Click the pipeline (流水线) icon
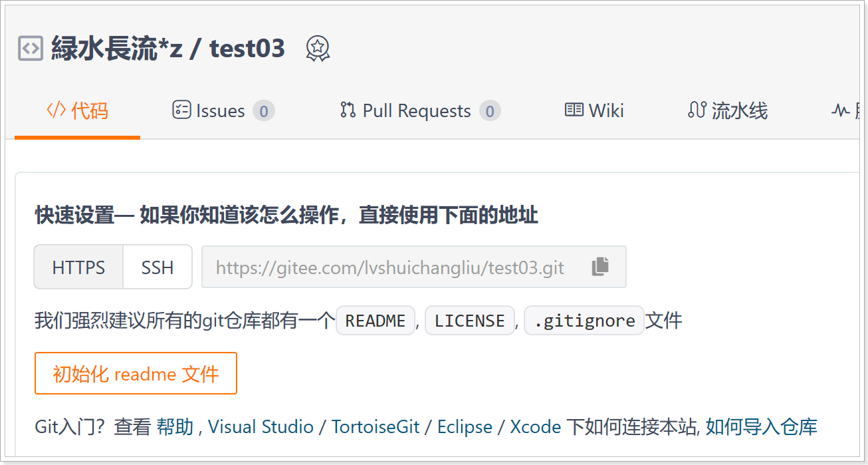 point(697,110)
